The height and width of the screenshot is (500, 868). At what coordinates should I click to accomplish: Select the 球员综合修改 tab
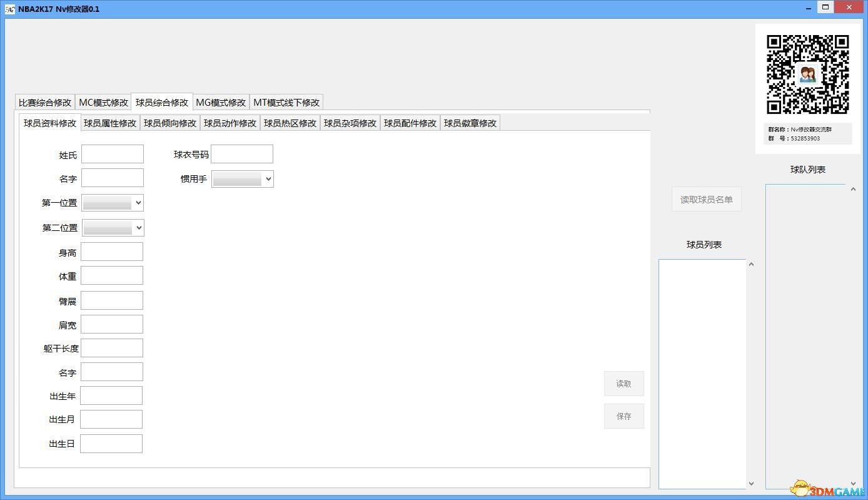point(162,102)
